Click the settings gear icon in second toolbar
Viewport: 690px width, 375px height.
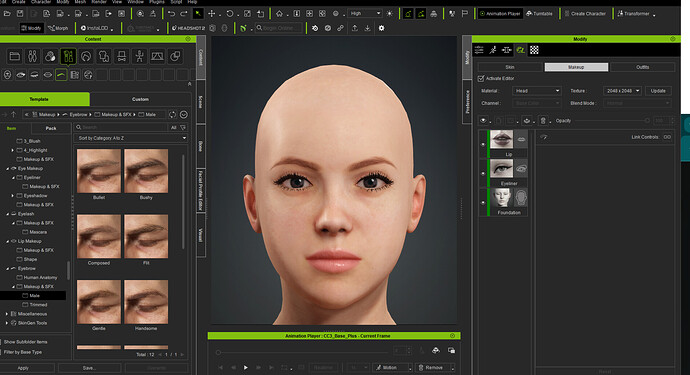coord(381,28)
